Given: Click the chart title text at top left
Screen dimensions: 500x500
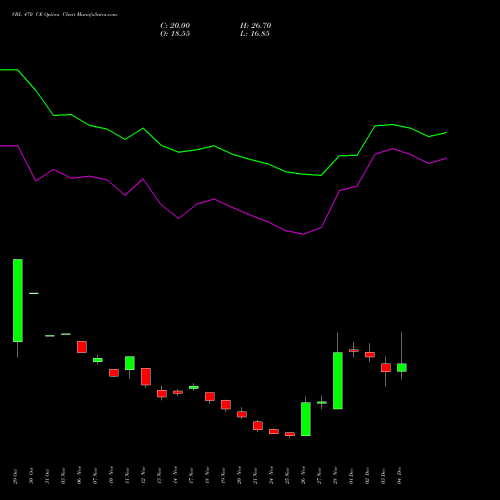Looking at the screenshot, I should click(x=64, y=15).
